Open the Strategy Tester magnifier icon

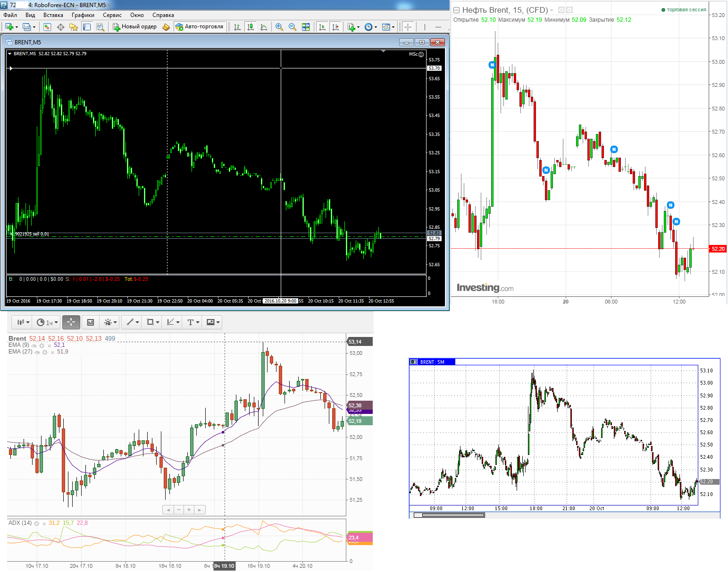100,27
